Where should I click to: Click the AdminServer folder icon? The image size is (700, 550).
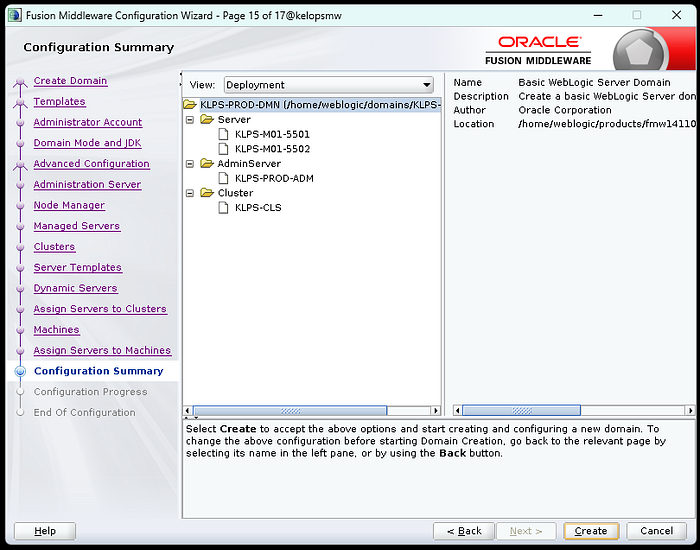[x=207, y=163]
